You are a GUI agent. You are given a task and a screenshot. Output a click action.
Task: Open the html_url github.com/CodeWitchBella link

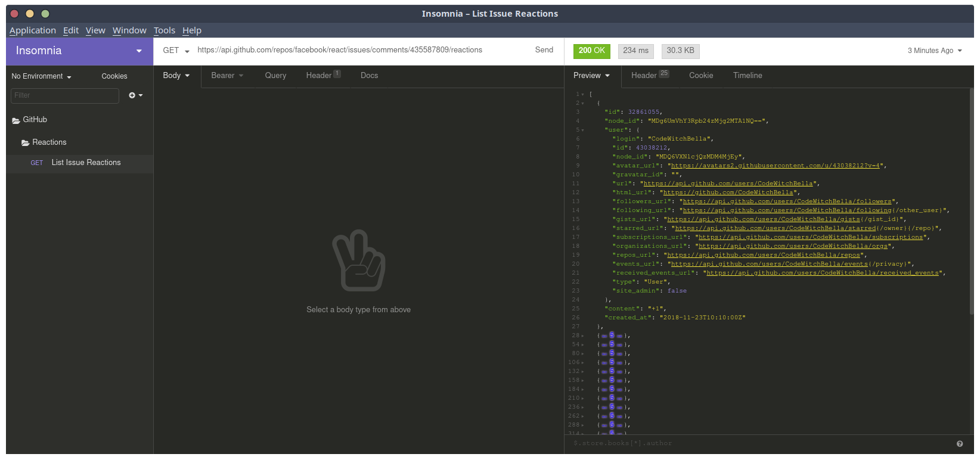(728, 192)
